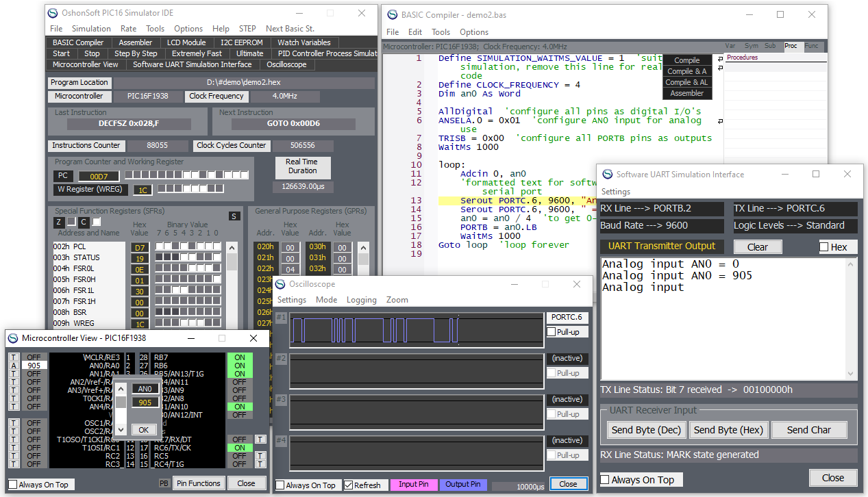Click the Start simulation button

(x=61, y=53)
